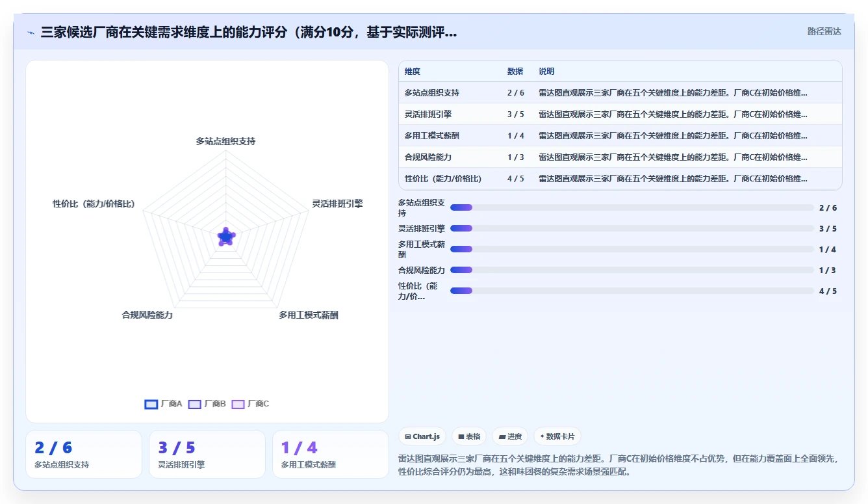This screenshot has height=504, width=868.
Task: Click the 合规风险能力 progress bar
Action: click(x=632, y=270)
